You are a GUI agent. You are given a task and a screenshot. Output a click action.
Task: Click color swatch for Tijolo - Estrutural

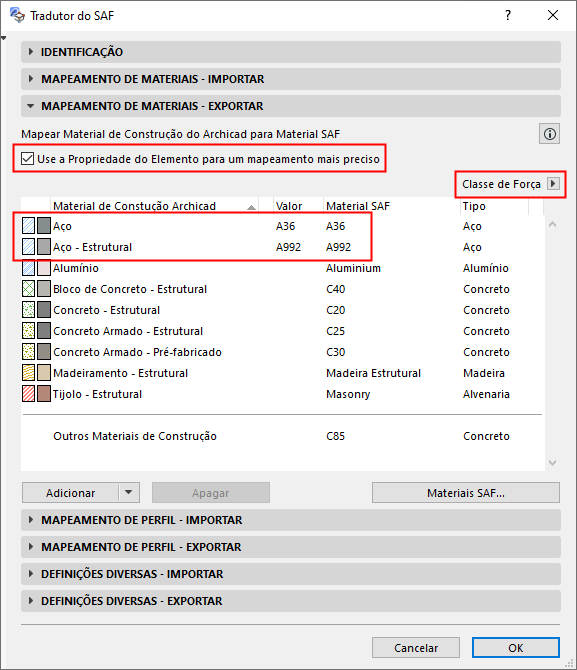(x=44, y=394)
